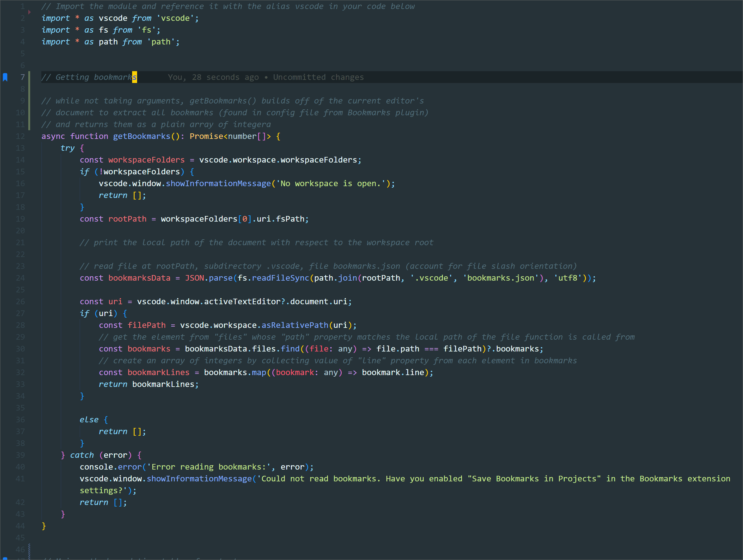743x560 pixels.
Task: Click the rootPath constant declaration
Action: click(127, 219)
